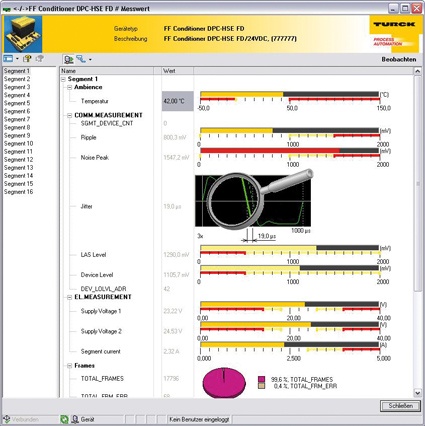Select Segment 1 in the list
Screen dimensions: 425x426
(17, 71)
